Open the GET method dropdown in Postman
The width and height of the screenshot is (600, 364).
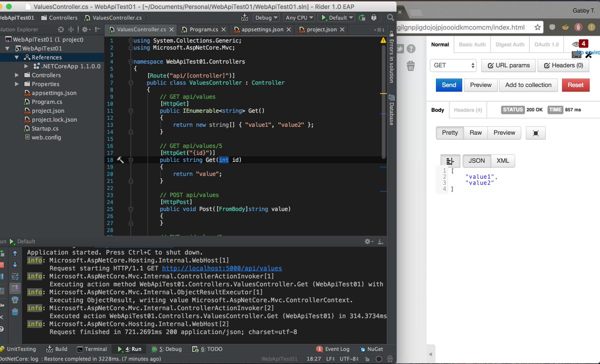pyautogui.click(x=453, y=65)
